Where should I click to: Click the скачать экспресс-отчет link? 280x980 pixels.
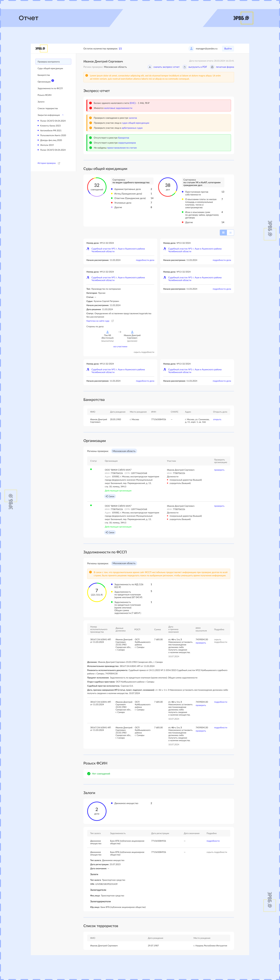coord(167,67)
